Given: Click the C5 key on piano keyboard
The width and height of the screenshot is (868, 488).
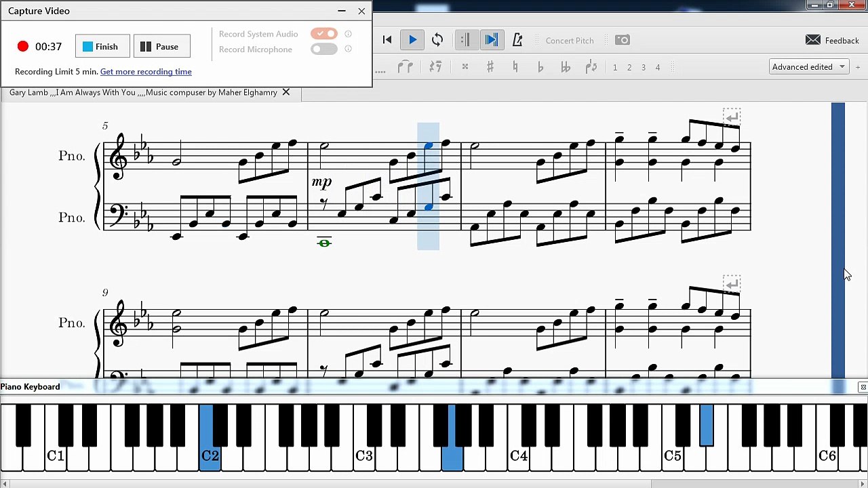Looking at the screenshot, I should pyautogui.click(x=673, y=455).
